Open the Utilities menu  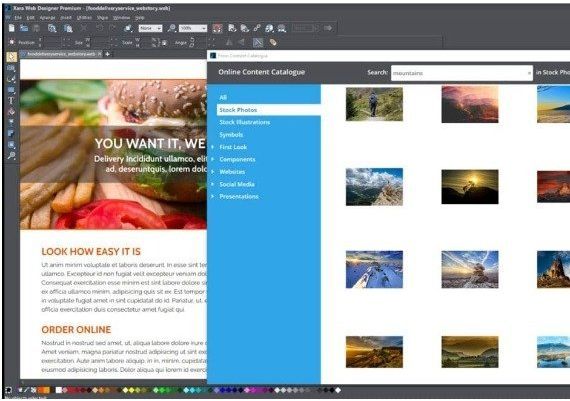84,17
